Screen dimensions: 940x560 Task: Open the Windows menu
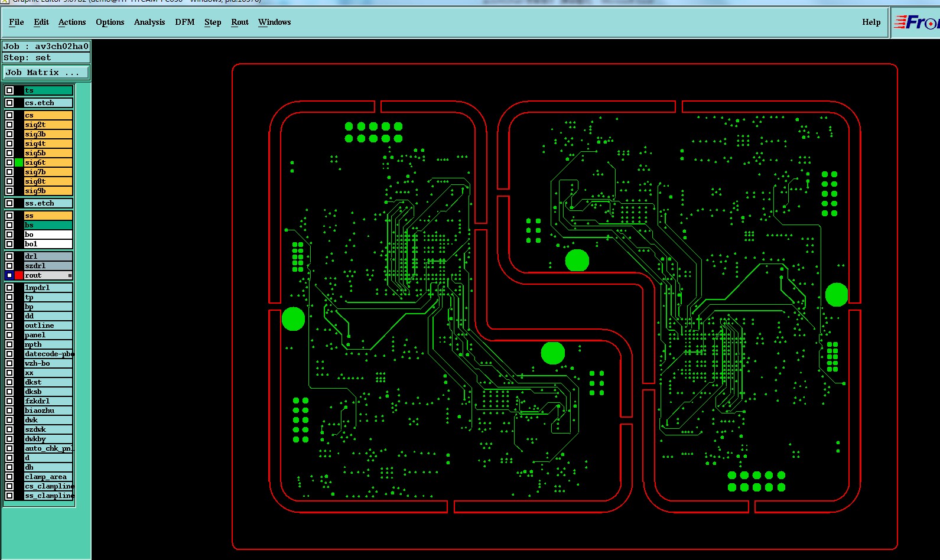275,22
